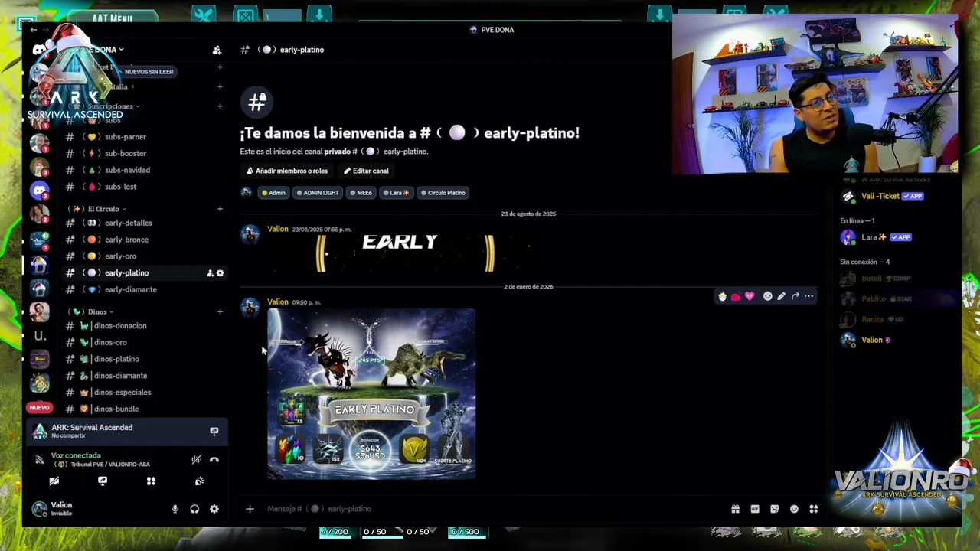
Task: Toggle headphones deafen
Action: 194,509
